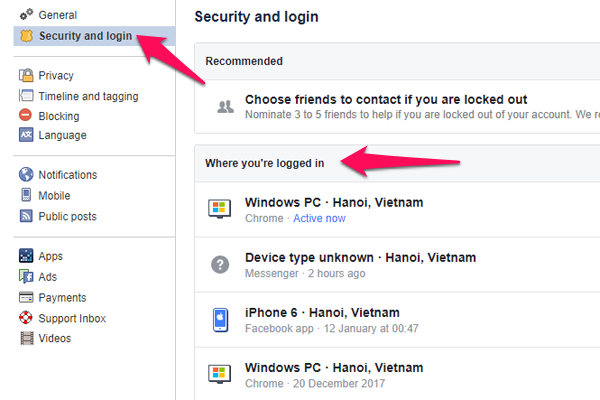The height and width of the screenshot is (400, 600).
Task: Open Ads settings
Action: coord(47,277)
